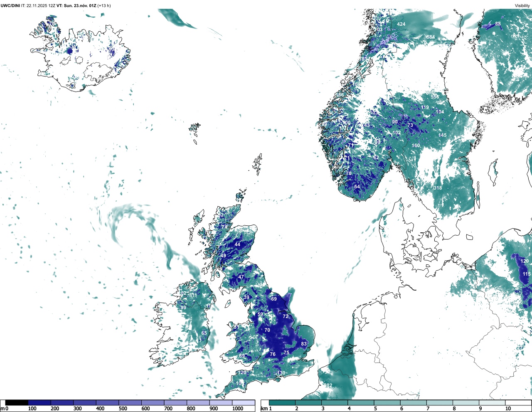
Task: Select the valid time 'Sun. 23.nóv. 01Z' text
Action: click(80, 5)
